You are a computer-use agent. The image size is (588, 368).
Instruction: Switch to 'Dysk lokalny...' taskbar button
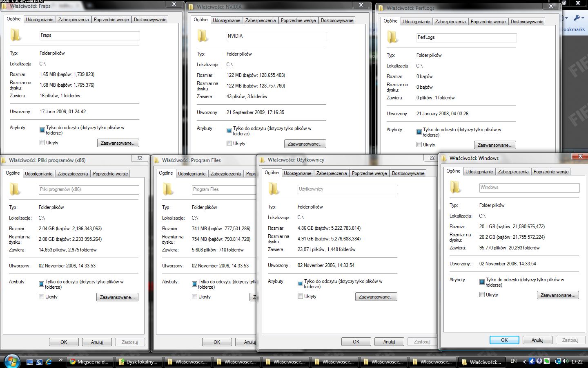(138, 362)
